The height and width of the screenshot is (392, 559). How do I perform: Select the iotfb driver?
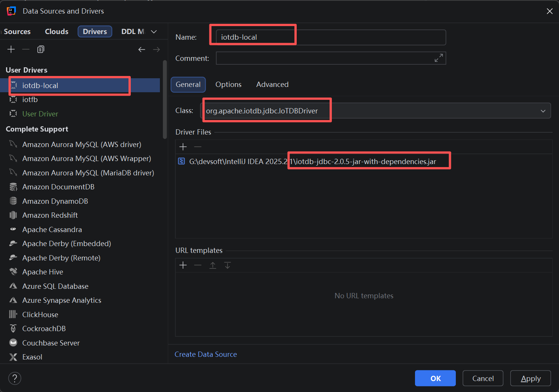coord(80,99)
